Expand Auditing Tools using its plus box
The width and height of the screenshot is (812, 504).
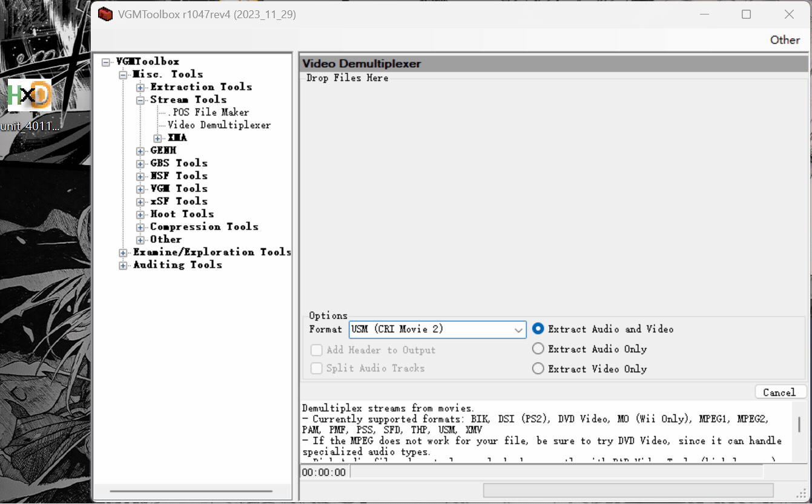click(x=124, y=265)
